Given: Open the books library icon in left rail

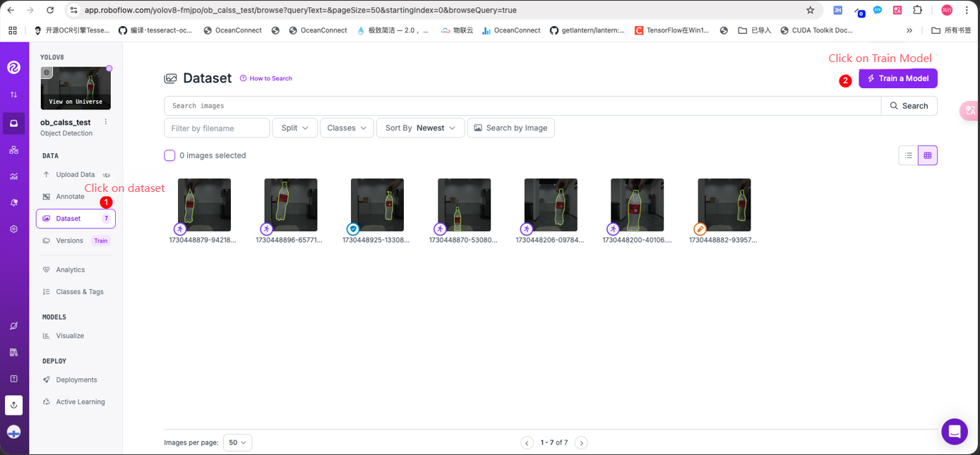Looking at the screenshot, I should click(x=13, y=352).
